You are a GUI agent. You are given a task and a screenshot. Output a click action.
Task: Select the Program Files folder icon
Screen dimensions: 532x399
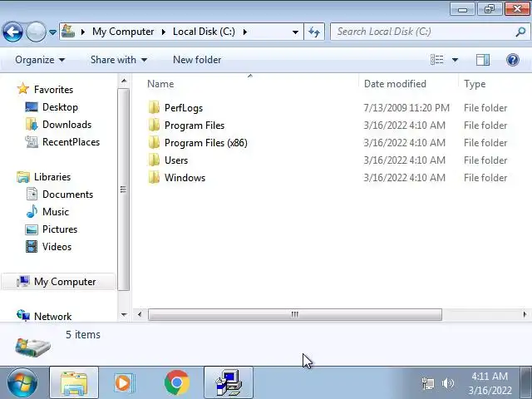point(154,126)
